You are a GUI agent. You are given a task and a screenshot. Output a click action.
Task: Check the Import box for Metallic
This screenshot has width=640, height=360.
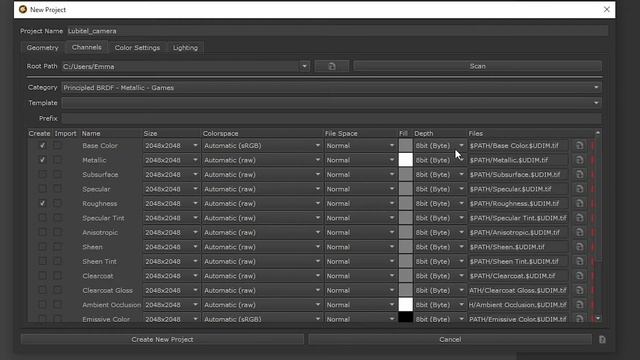click(58, 160)
